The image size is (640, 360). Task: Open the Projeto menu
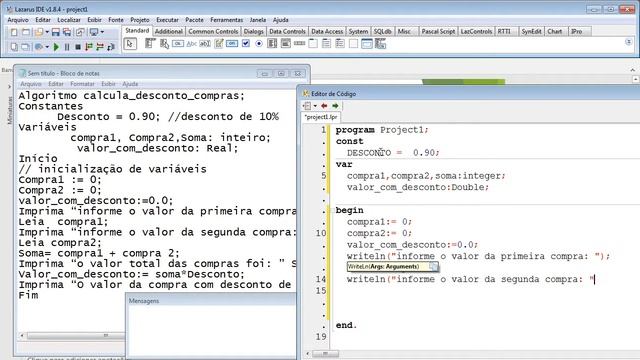140,20
